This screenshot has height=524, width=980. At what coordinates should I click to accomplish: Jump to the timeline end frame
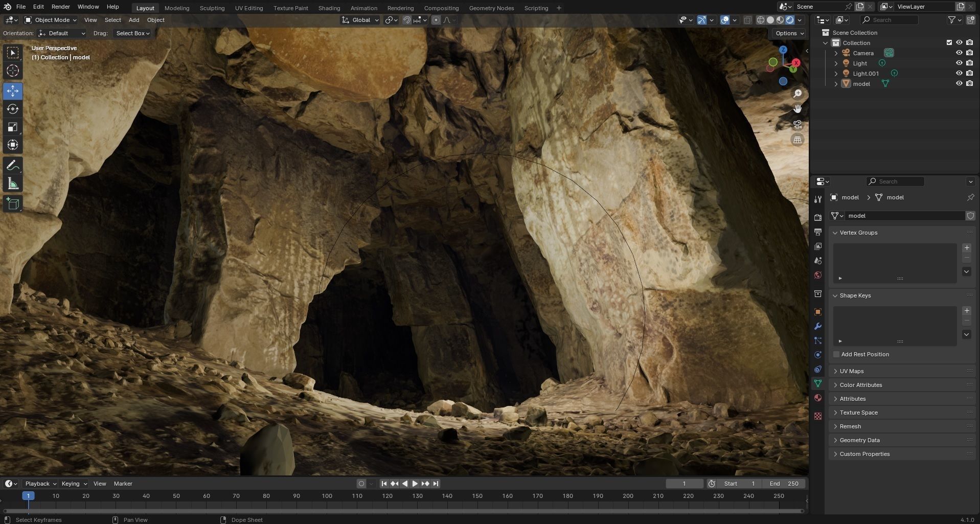click(436, 484)
